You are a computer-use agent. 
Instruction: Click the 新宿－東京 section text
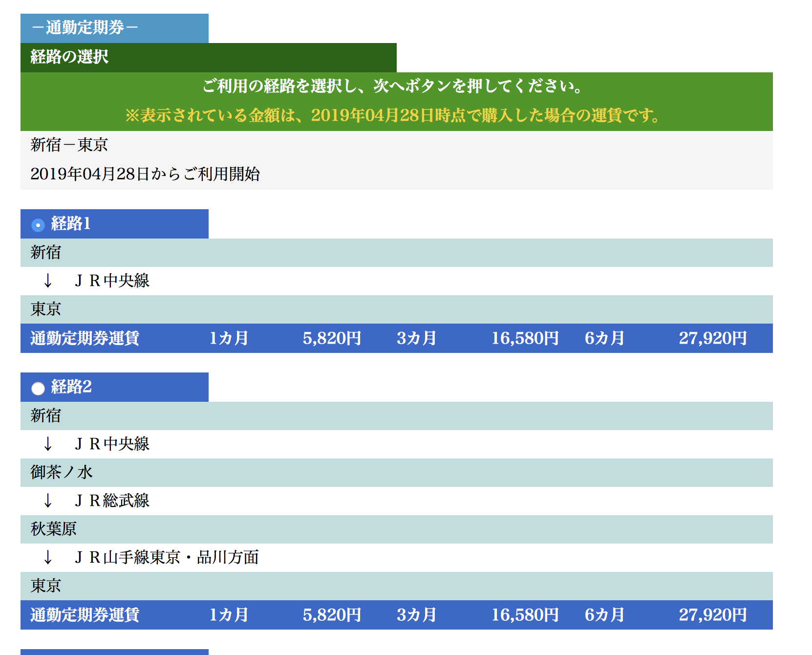[69, 145]
